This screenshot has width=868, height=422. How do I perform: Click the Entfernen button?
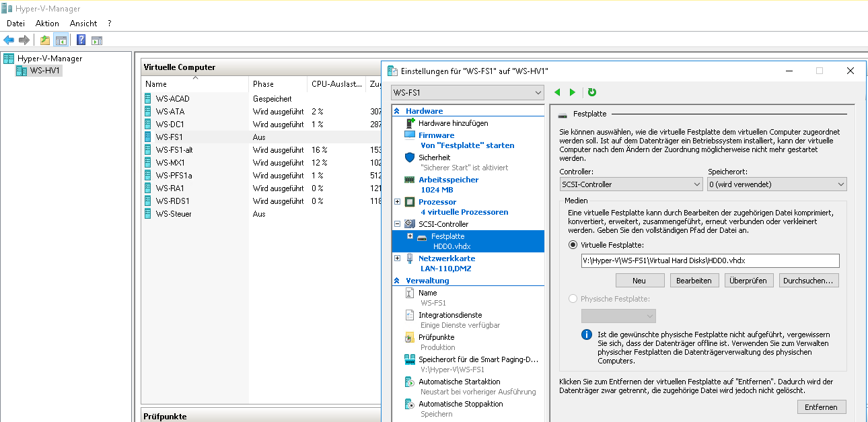point(822,407)
